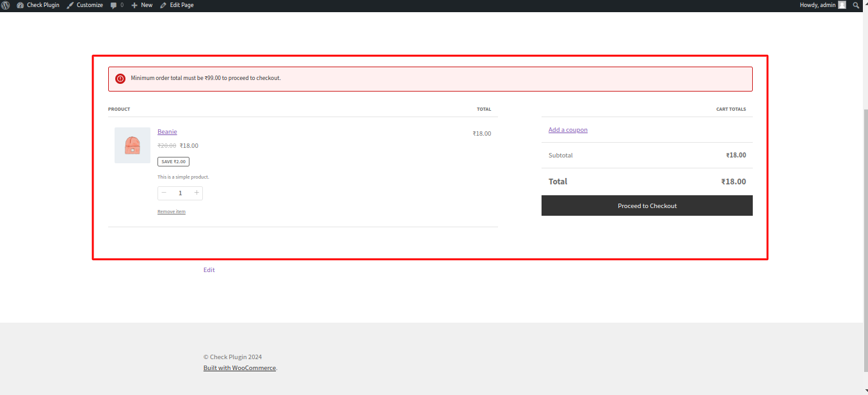Decrease Beanie quantity with minus button
The width and height of the screenshot is (868, 395).
(164, 193)
